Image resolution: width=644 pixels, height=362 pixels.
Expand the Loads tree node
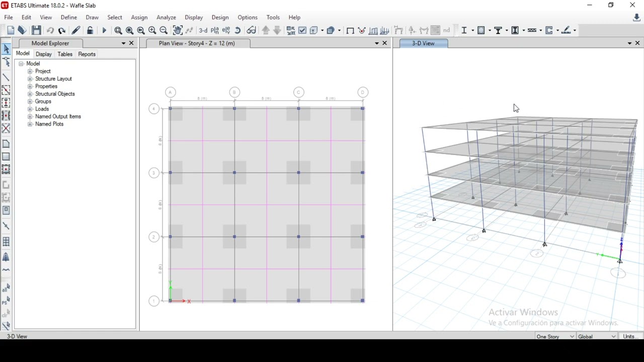tap(30, 109)
